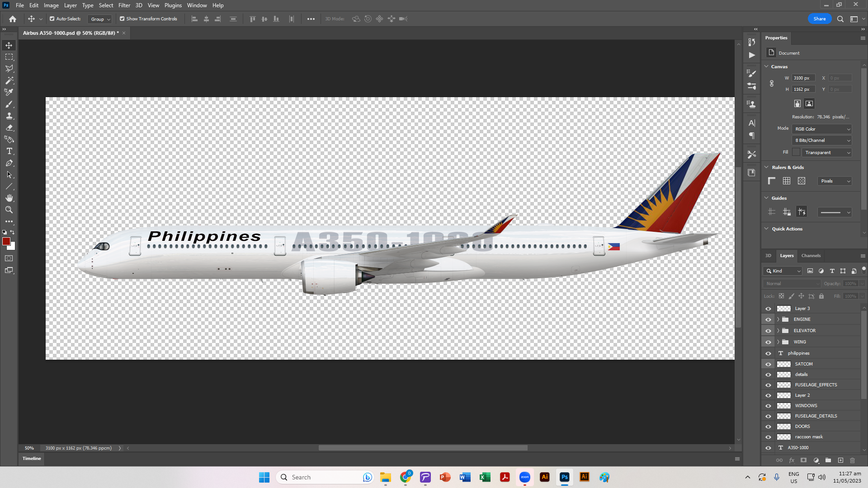Click the red foreground color swatch

click(x=6, y=242)
